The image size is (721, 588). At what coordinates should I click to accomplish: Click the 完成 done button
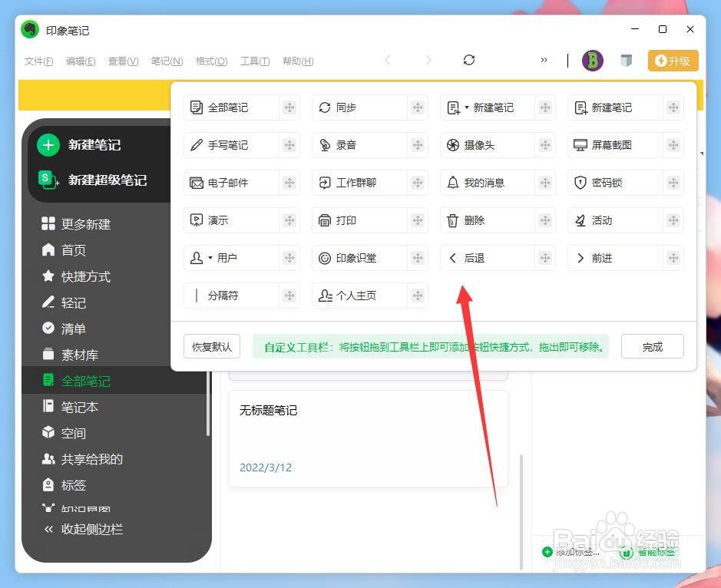pos(653,347)
